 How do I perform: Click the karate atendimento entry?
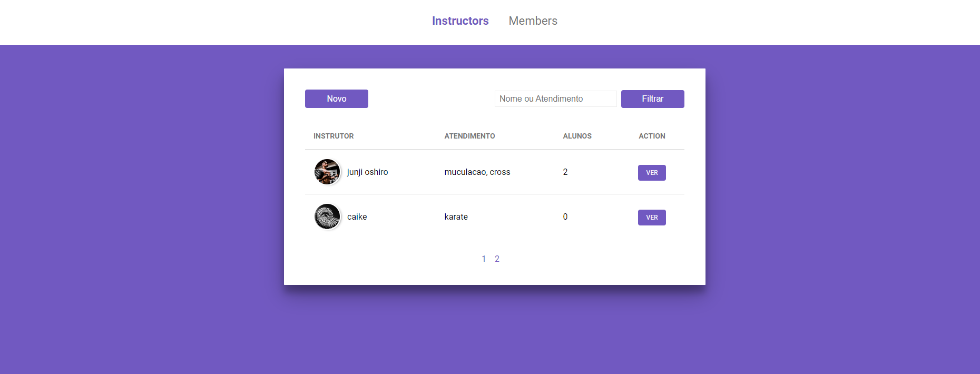(456, 216)
